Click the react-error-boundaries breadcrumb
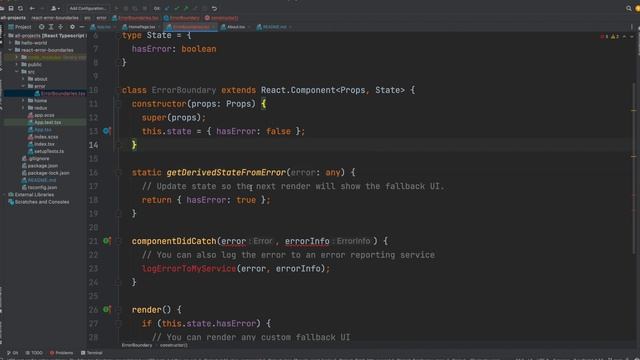The height and width of the screenshot is (360, 640). 55,18
